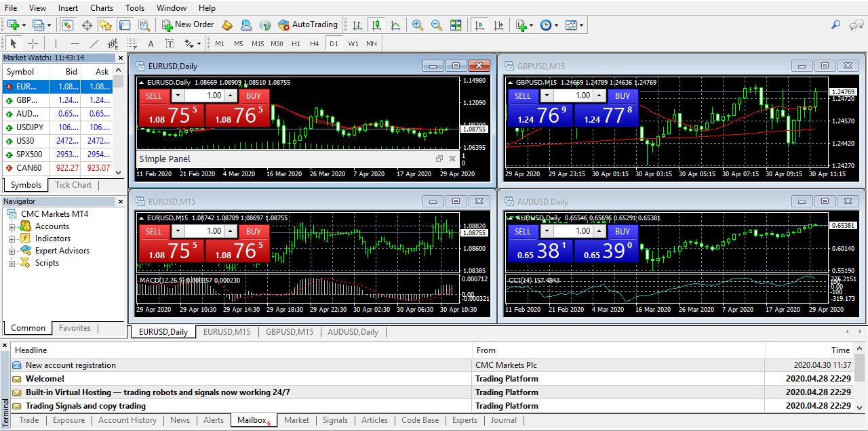Open the New Order dialog
The image size is (868, 431).
pos(188,25)
